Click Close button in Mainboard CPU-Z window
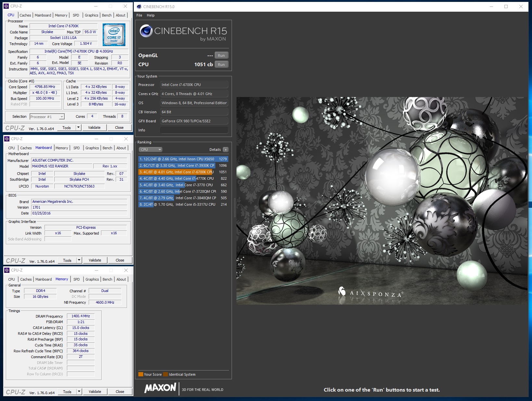 pyautogui.click(x=120, y=260)
